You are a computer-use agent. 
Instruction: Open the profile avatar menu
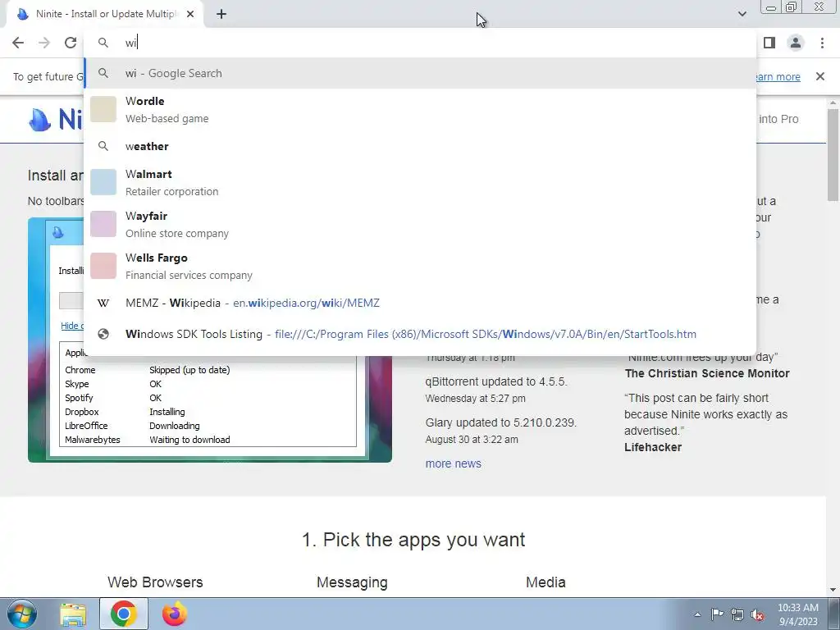point(796,43)
